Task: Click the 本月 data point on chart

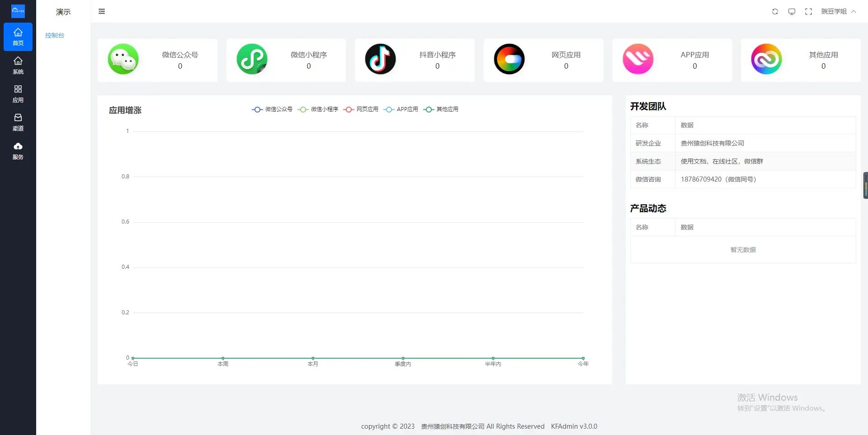Action: [313, 358]
